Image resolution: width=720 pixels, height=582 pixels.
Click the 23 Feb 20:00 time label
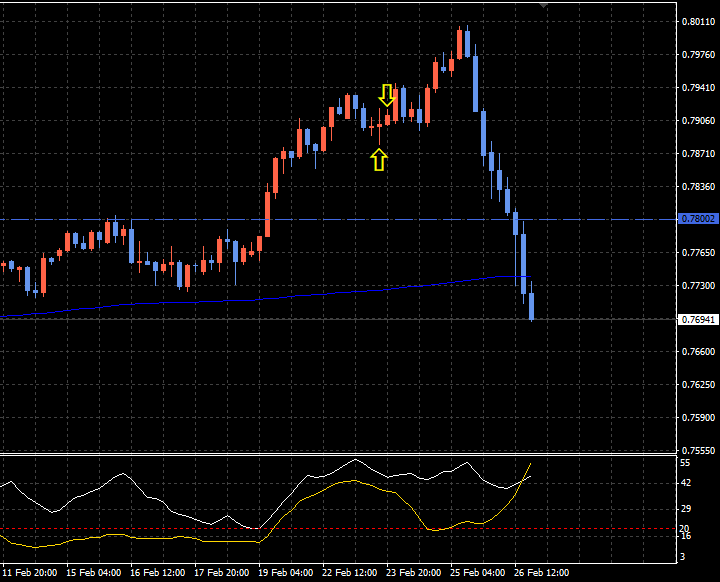coord(413,573)
